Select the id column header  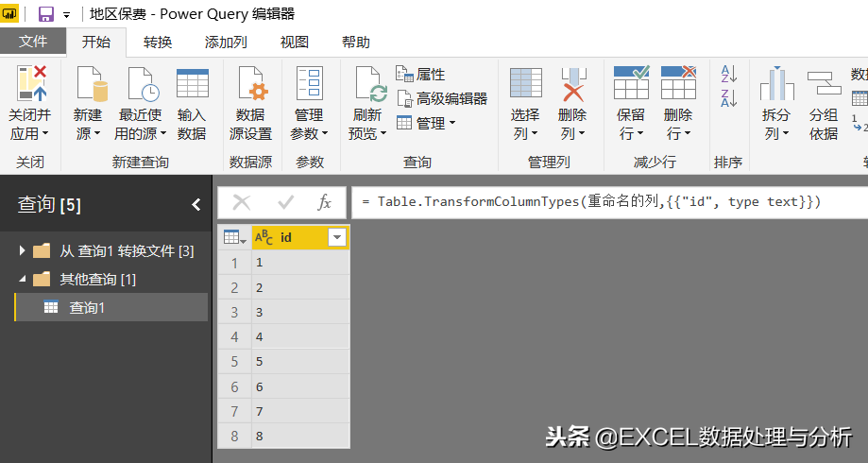pos(300,237)
